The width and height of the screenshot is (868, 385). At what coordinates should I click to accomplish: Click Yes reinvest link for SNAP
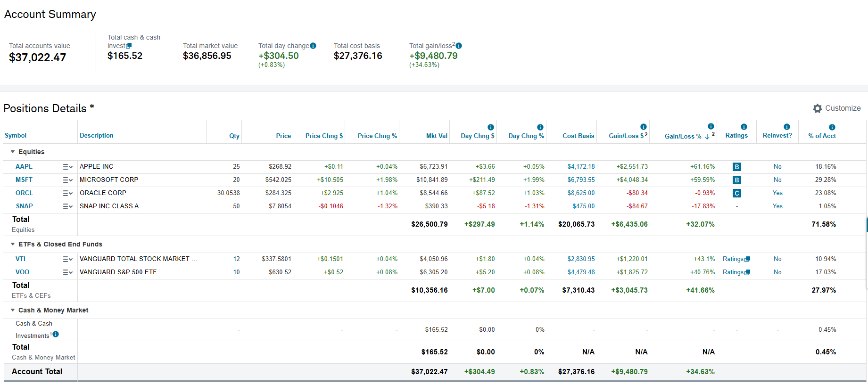[x=777, y=206]
